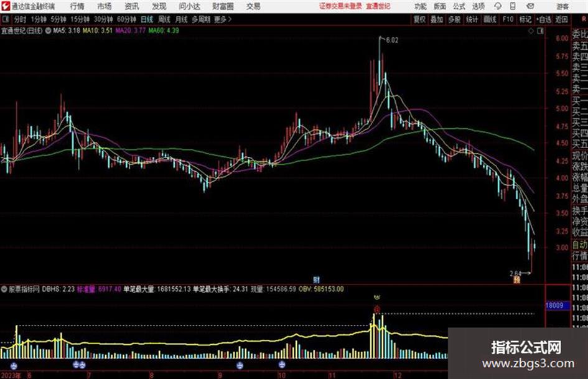Viewport: 588px width, 379px height.
Task: Expand the 更多 periods dropdown
Action: 223,19
